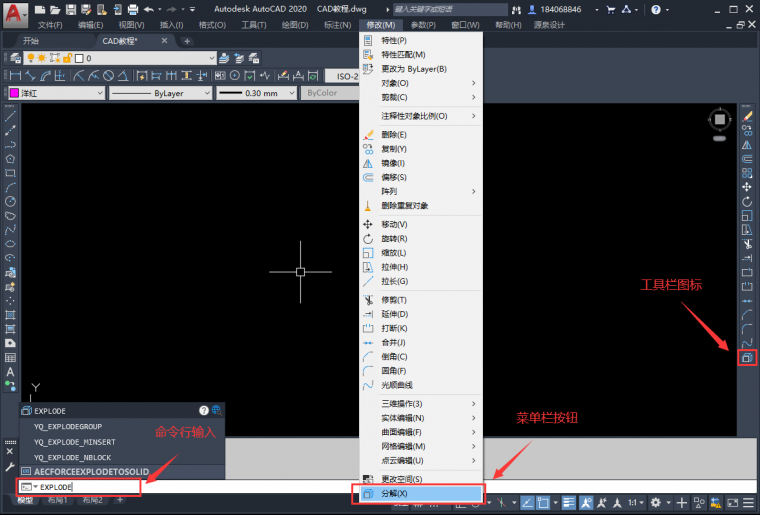This screenshot has width=760, height=515.
Task: Click the Mirror tool in modify toolbar
Action: (x=747, y=144)
